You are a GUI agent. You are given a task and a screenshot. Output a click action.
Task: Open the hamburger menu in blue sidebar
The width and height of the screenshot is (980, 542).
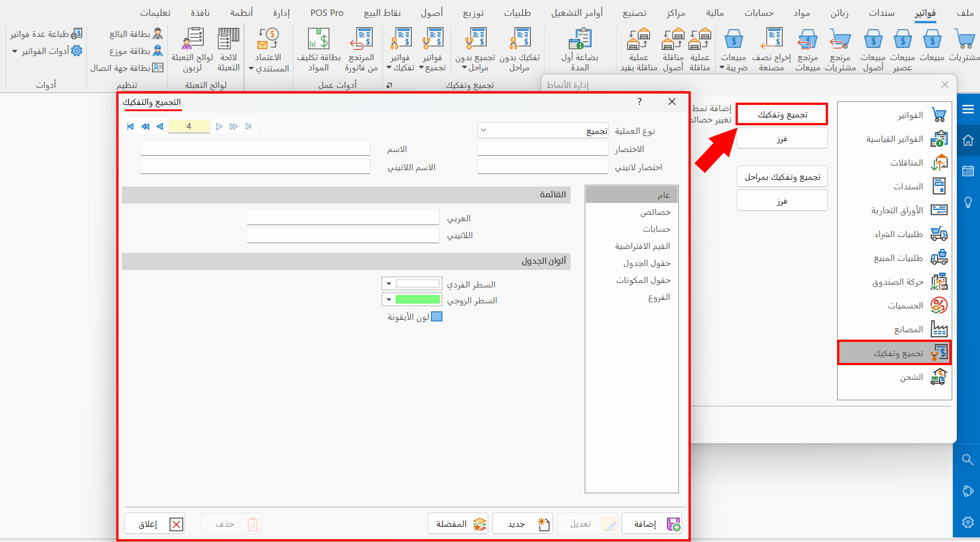(968, 109)
